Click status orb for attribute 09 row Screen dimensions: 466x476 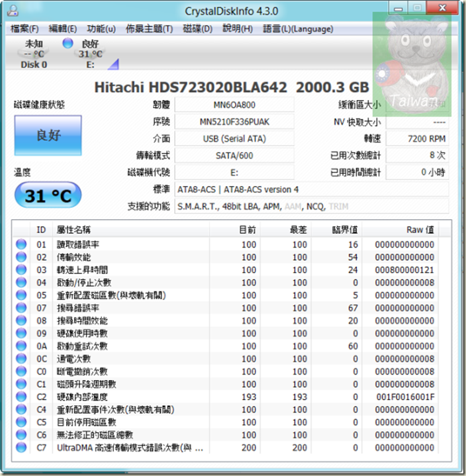click(x=21, y=333)
